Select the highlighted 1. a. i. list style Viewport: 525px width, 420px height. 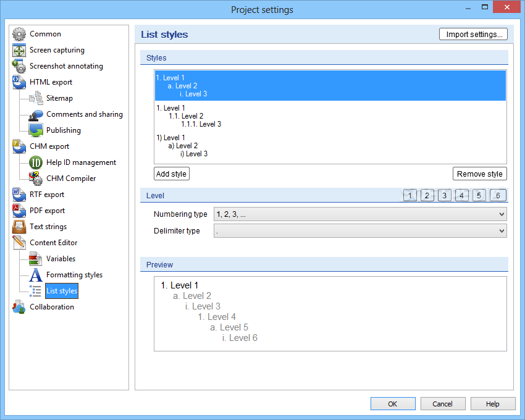click(x=330, y=86)
